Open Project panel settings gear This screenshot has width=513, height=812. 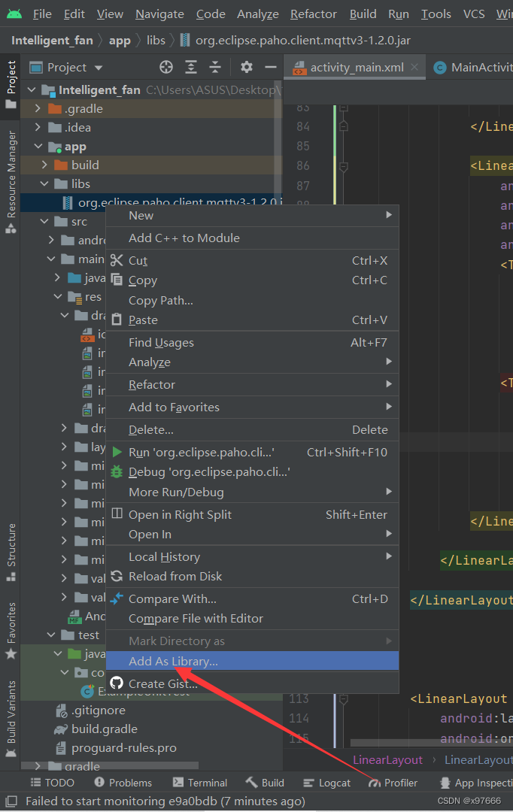tap(247, 68)
